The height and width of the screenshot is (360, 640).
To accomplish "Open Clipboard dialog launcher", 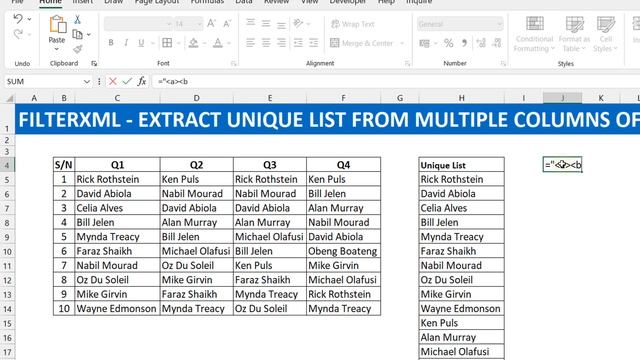I will (x=94, y=64).
